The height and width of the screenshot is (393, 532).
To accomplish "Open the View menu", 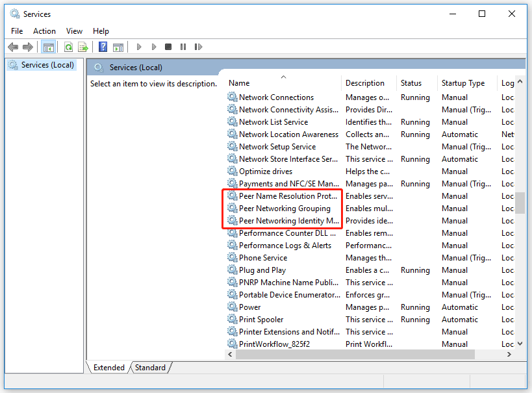I will (x=73, y=31).
